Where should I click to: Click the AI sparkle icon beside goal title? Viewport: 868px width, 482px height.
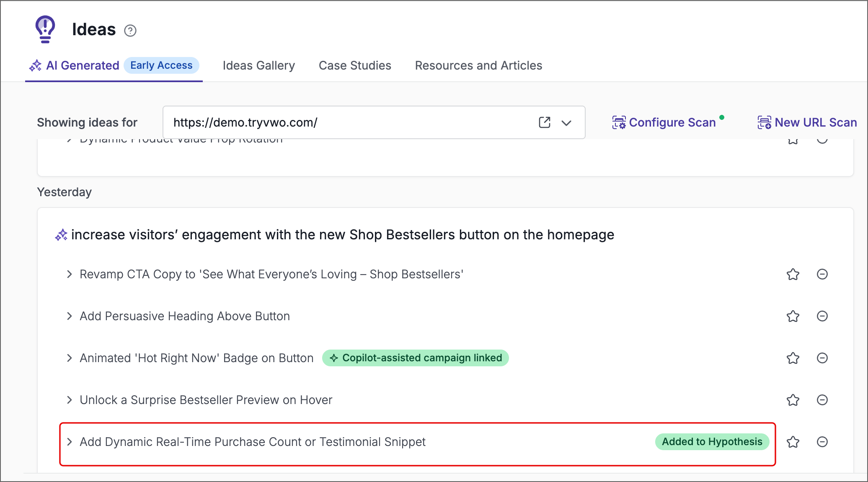[x=61, y=235]
